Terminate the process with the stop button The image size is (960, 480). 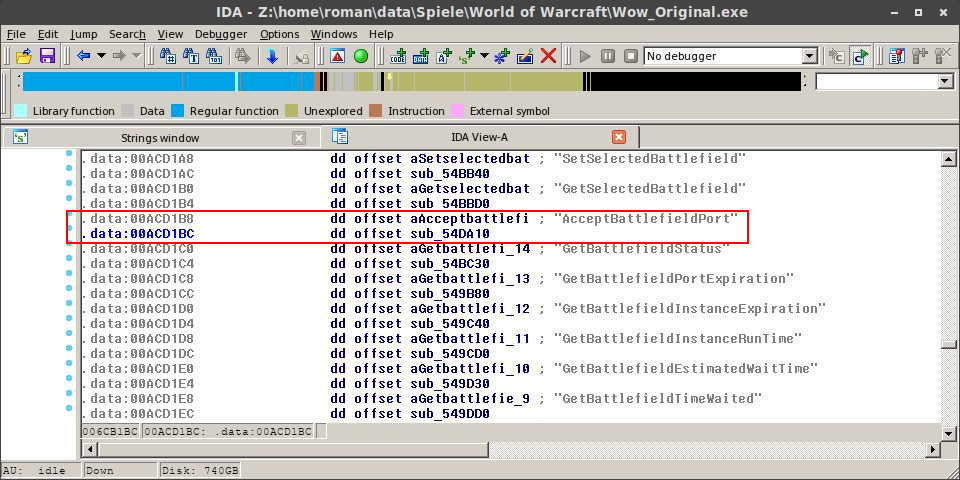click(631, 56)
